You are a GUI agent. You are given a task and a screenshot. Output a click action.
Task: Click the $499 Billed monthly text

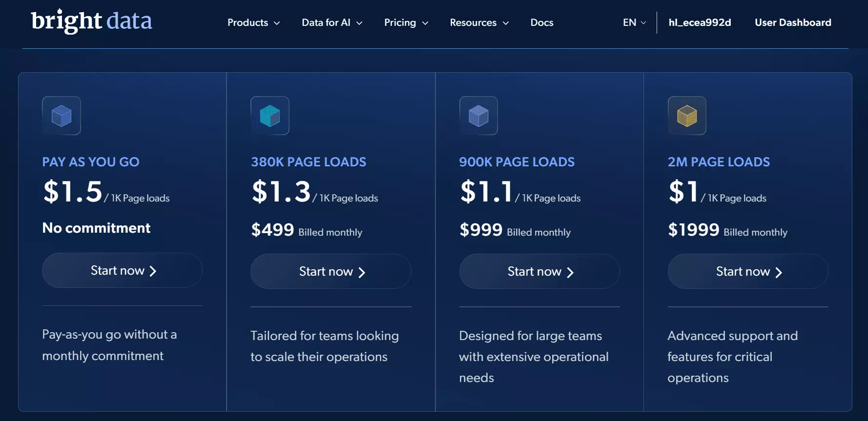click(307, 230)
